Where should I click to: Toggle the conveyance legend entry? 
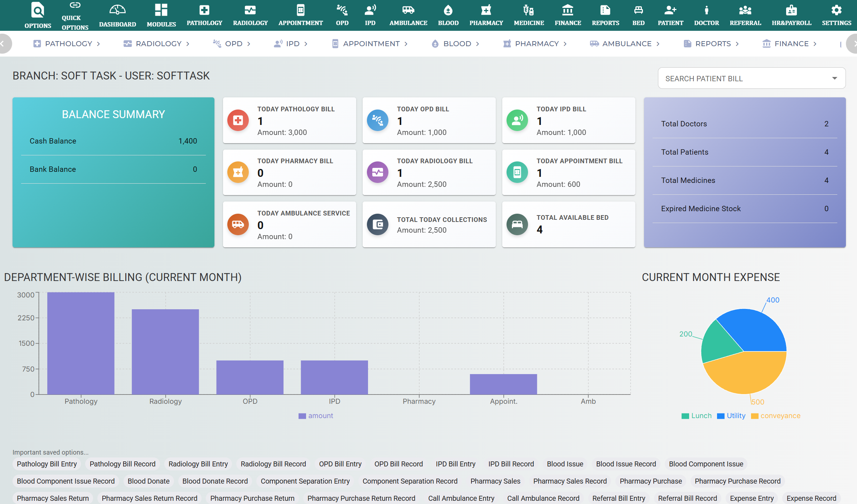pyautogui.click(x=775, y=416)
